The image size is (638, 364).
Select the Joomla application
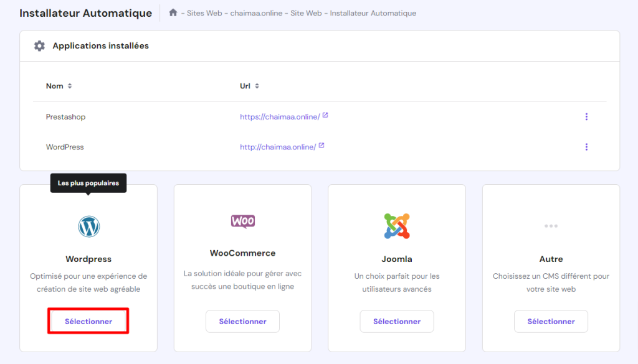point(397,321)
